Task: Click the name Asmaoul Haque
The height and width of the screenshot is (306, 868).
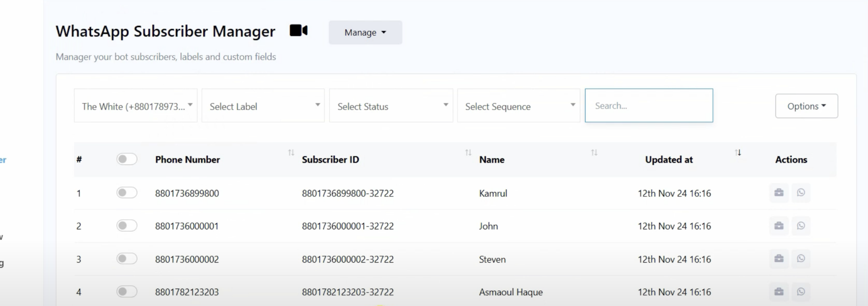Action: click(511, 292)
